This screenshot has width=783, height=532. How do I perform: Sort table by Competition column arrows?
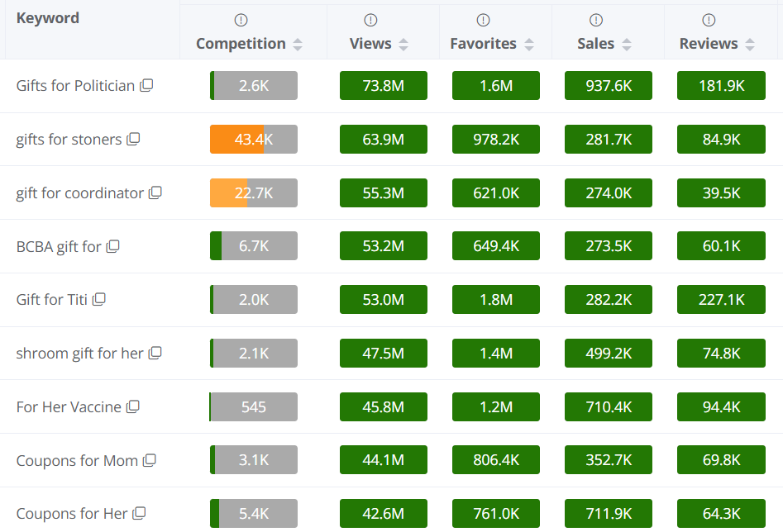tap(298, 45)
